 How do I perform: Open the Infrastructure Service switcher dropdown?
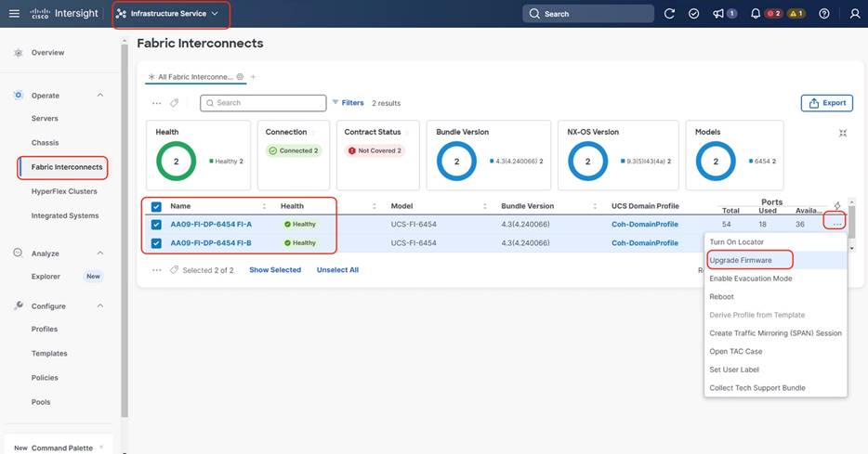click(167, 13)
